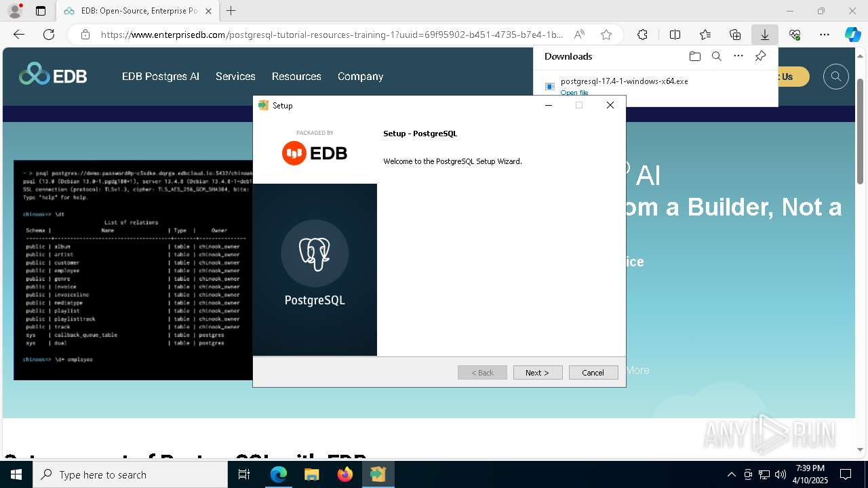Open volume speaker tray icon

(x=780, y=474)
